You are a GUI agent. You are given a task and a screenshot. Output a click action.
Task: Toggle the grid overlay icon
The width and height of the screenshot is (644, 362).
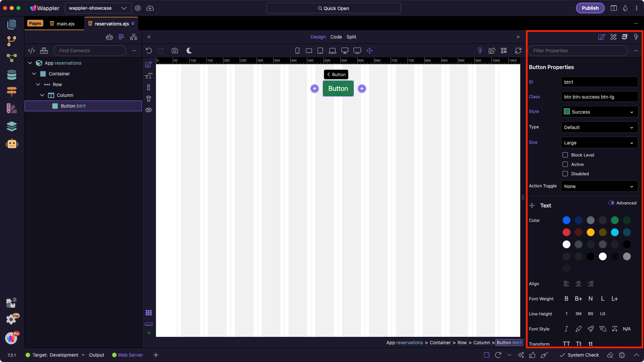pyautogui.click(x=149, y=313)
